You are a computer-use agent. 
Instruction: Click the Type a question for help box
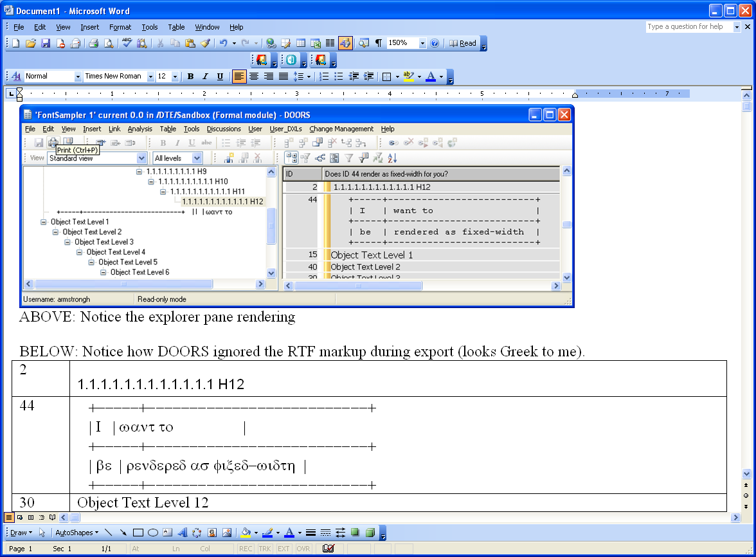(x=689, y=26)
